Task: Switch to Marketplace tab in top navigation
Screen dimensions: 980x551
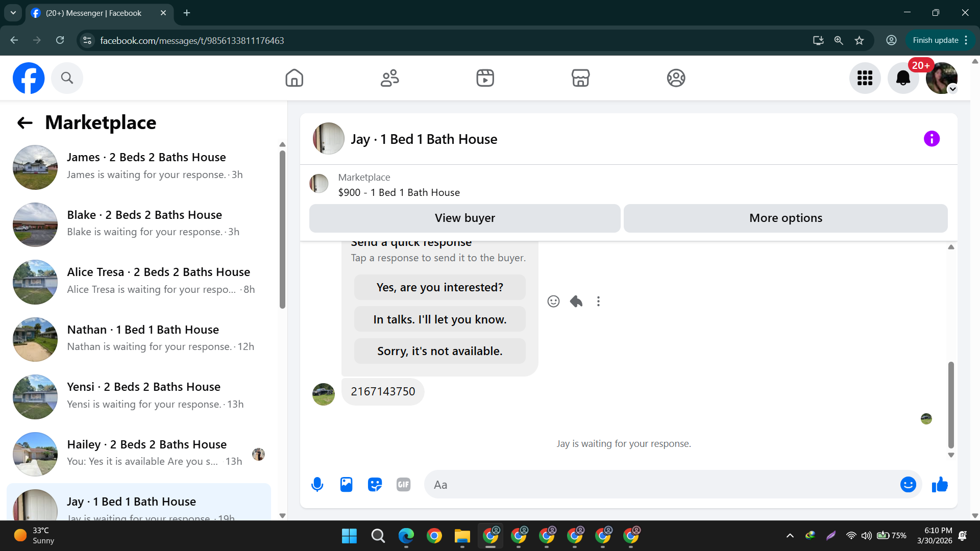Action: tap(580, 78)
